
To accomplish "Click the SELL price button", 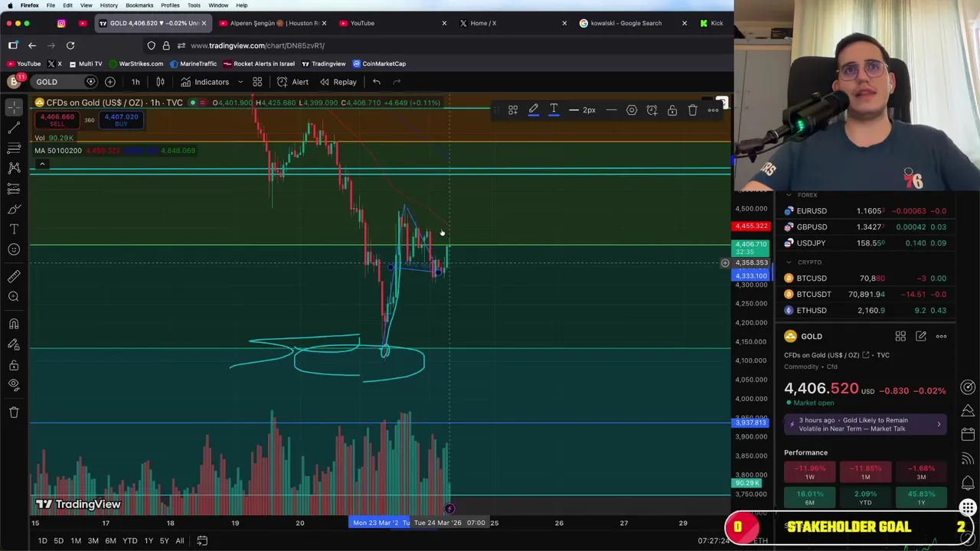I will pyautogui.click(x=57, y=120).
